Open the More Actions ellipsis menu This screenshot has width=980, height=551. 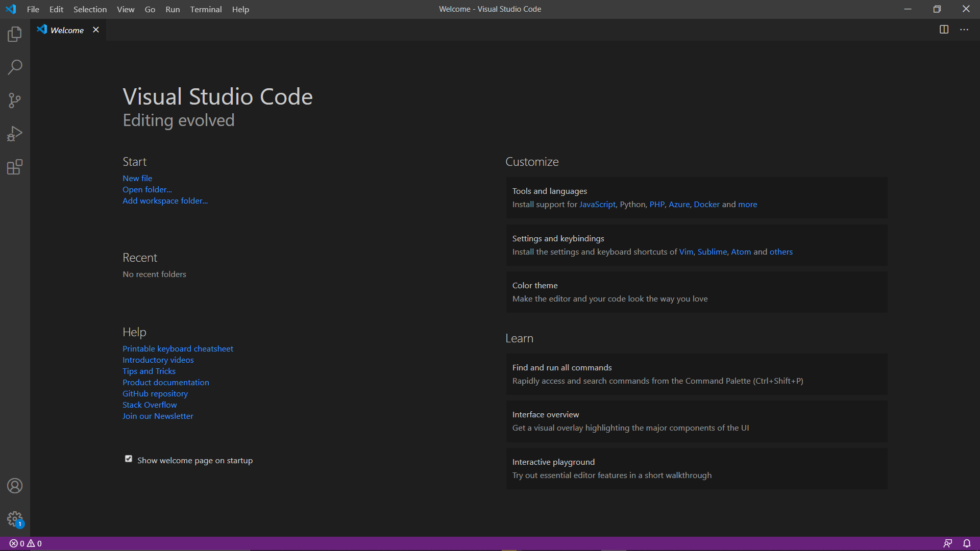(964, 30)
